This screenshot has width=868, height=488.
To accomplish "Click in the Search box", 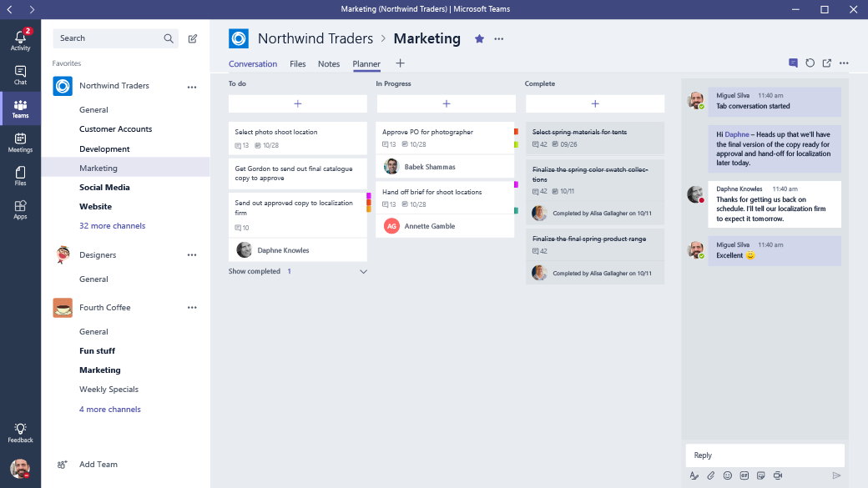I will pos(108,38).
